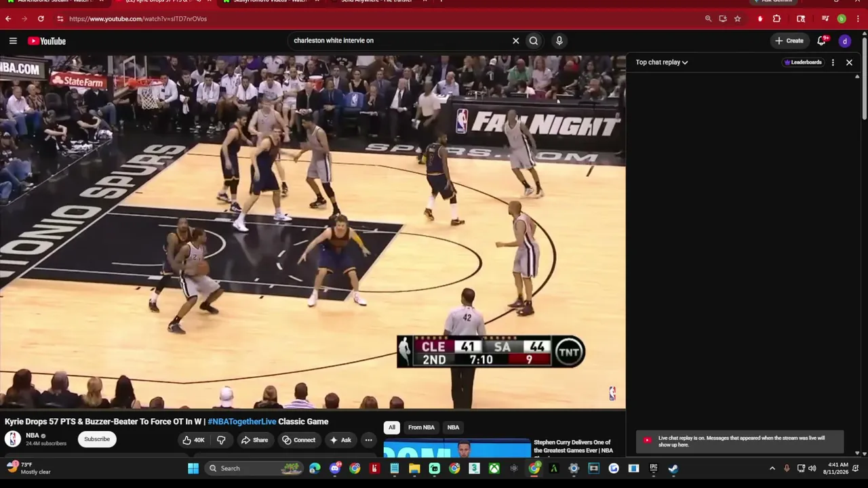Zoom the page using address bar magnifier
This screenshot has width=868, height=488.
(708, 19)
